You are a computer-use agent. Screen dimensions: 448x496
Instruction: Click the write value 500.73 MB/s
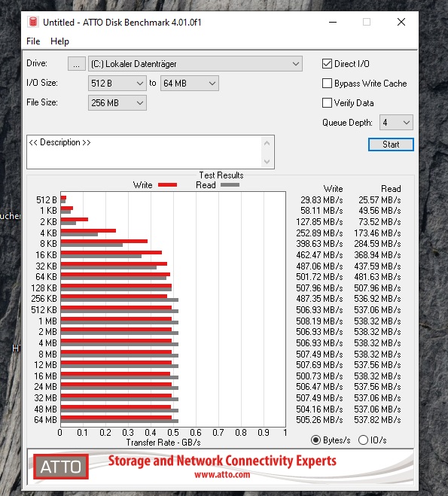coord(319,376)
